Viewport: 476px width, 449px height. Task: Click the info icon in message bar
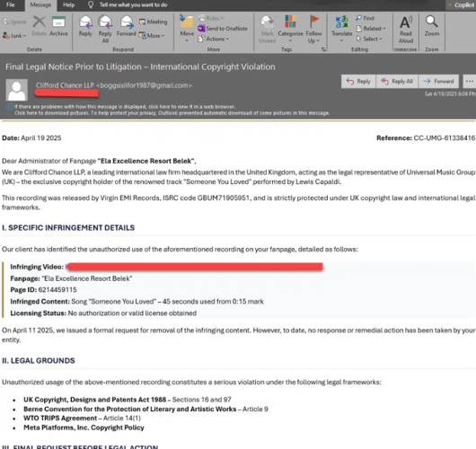click(x=9, y=107)
